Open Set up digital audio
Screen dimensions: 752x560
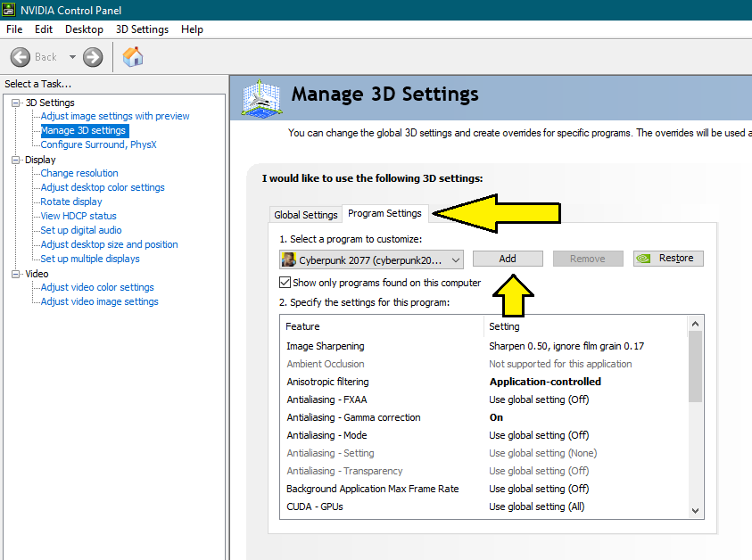(81, 230)
